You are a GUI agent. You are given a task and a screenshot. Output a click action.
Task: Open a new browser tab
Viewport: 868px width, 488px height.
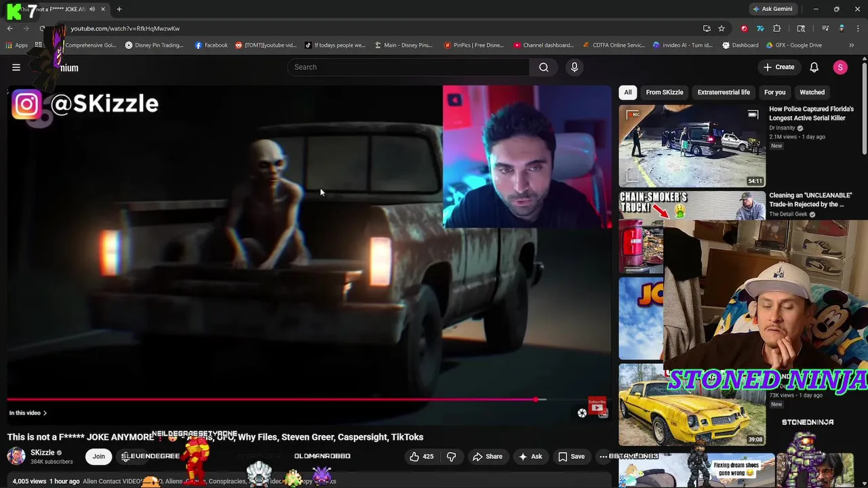click(x=119, y=9)
